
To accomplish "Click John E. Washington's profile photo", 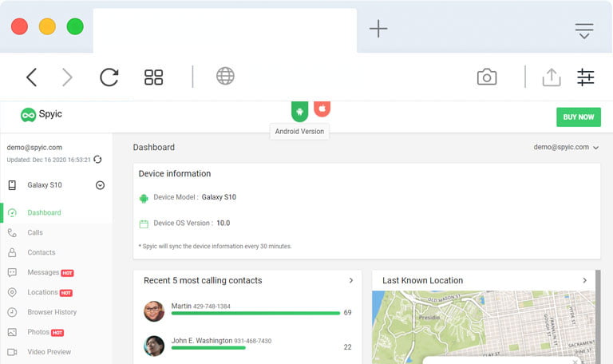I will coord(154,346).
